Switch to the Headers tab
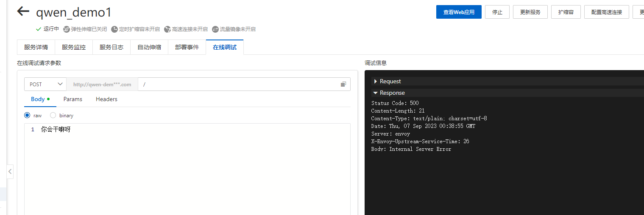 [x=106, y=99]
